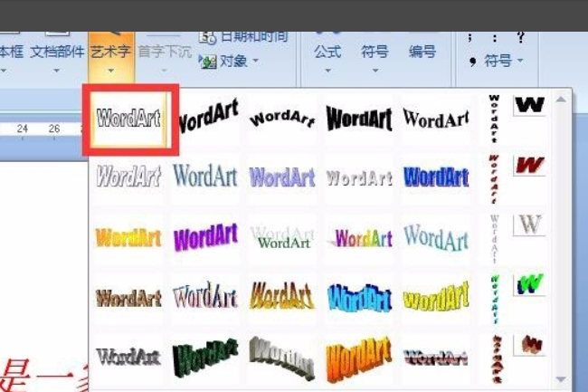This screenshot has height=392, width=588.
Task: Click the 对象 object icon
Action: click(208, 61)
